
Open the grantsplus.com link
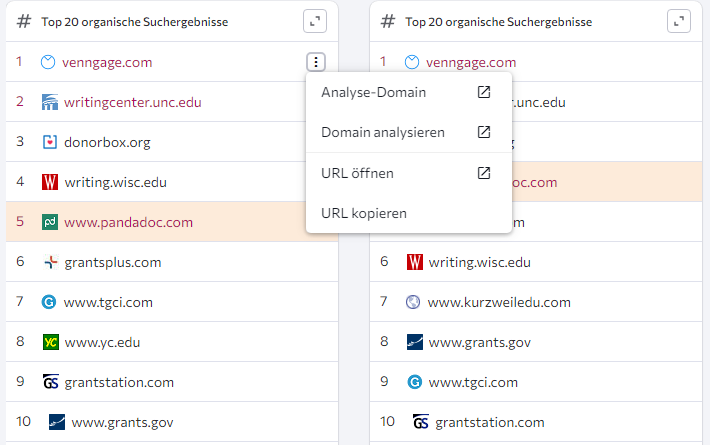click(x=113, y=263)
